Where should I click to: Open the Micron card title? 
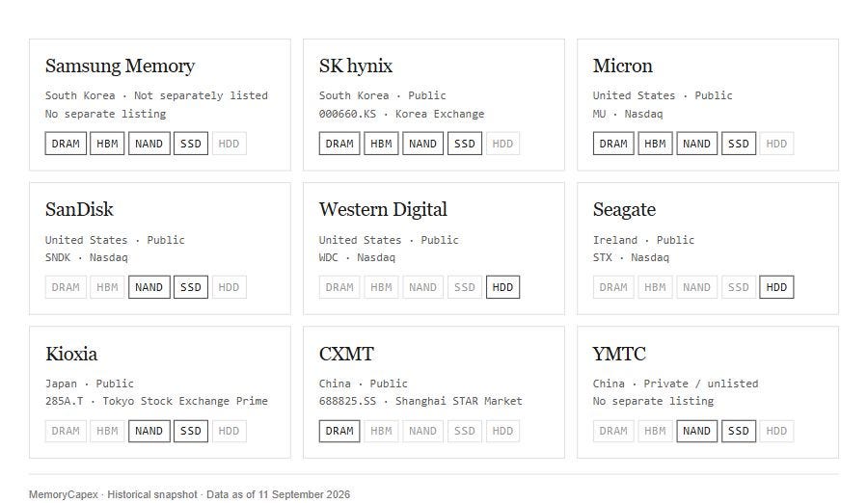623,66
